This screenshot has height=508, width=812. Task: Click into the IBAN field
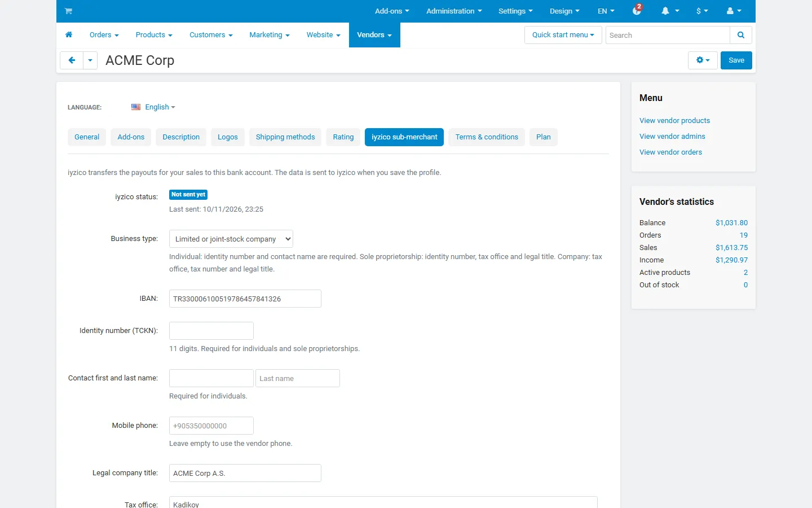(245, 299)
